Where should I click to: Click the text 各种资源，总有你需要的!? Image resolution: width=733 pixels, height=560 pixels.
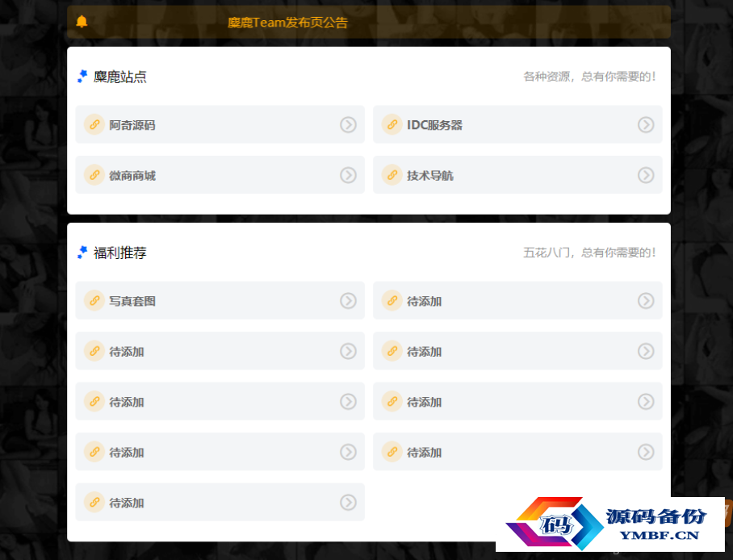click(590, 76)
